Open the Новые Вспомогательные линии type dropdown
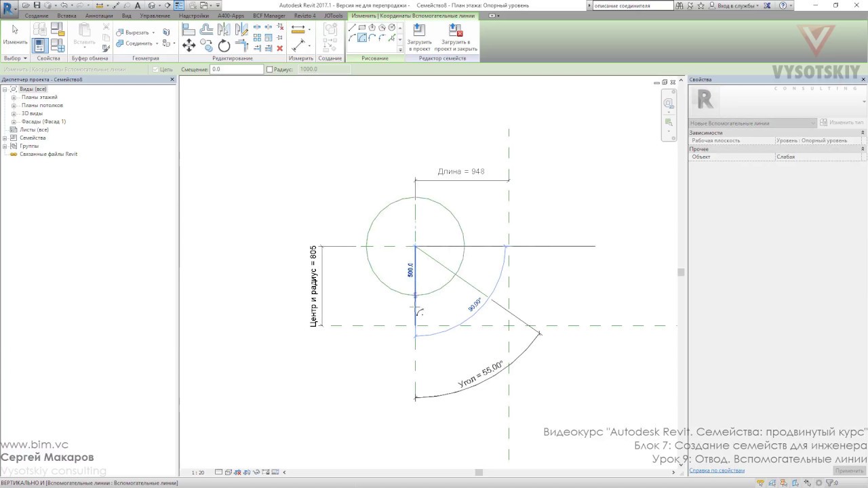868x488 pixels. coord(752,123)
